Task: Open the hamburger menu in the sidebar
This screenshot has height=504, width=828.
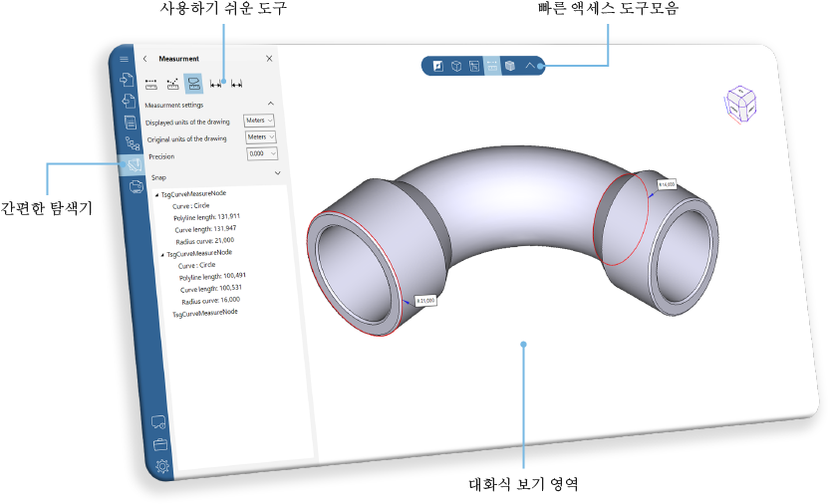Action: (x=124, y=59)
